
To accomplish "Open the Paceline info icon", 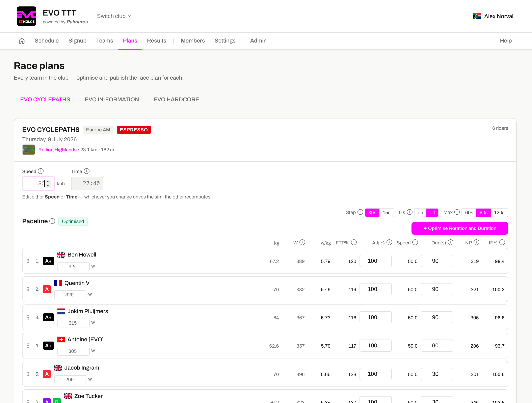I will (52, 221).
